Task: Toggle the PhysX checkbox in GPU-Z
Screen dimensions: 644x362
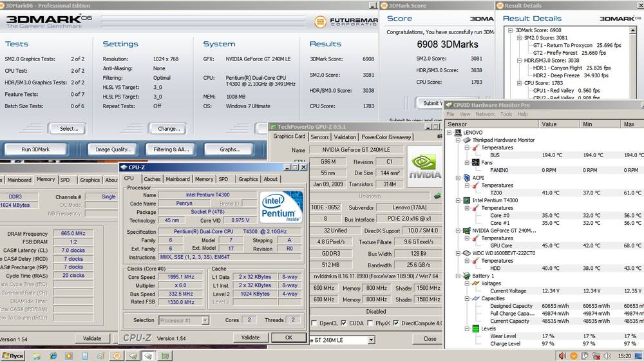Action: [x=368, y=323]
